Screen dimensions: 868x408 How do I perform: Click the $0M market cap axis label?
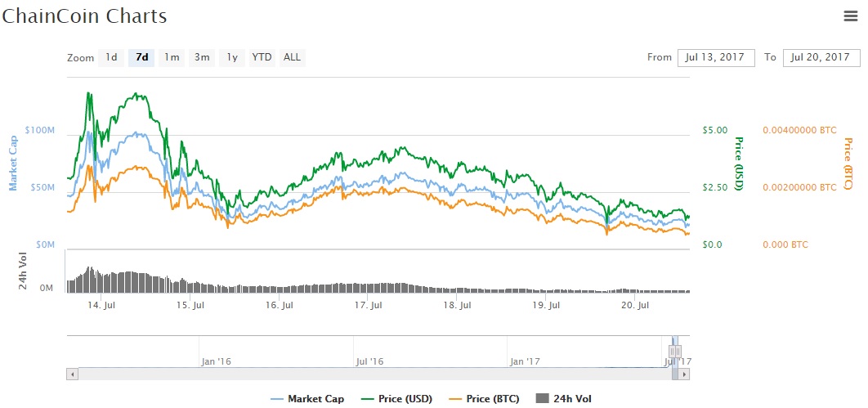tap(44, 244)
